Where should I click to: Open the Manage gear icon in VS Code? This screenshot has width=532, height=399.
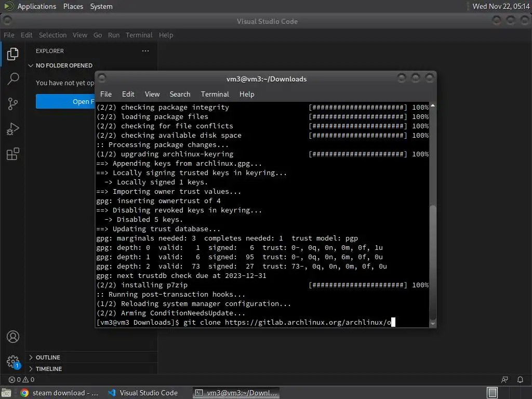click(x=13, y=362)
